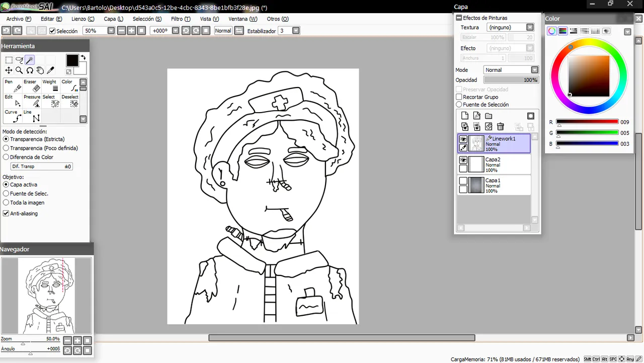The image size is (644, 363).
Task: Choose the Edit linework tool
Action: pyautogui.click(x=13, y=101)
